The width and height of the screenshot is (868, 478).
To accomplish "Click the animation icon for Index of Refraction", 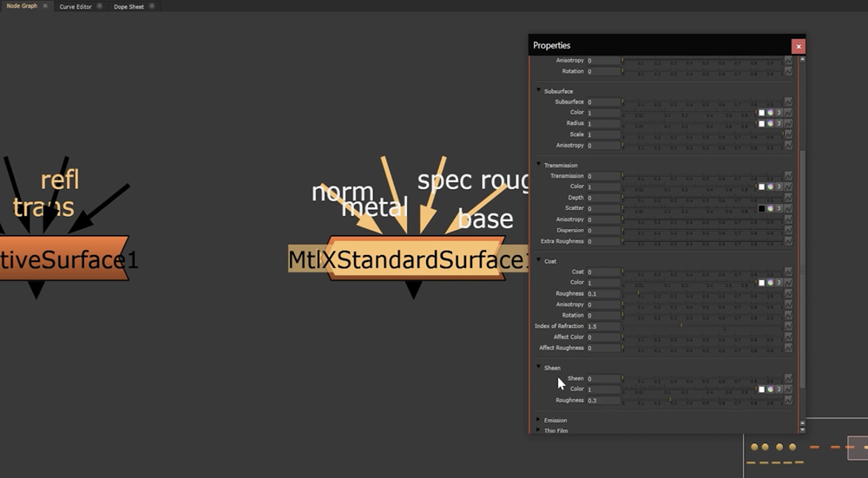I will coord(788,326).
